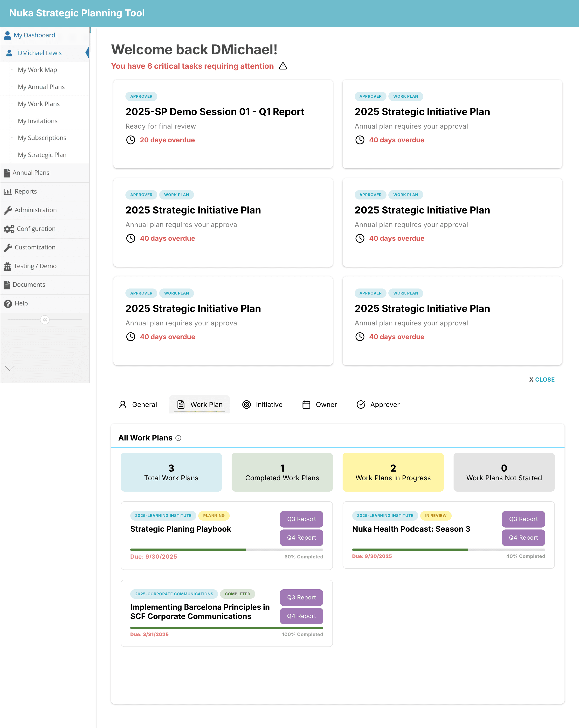
Task: Switch to the Initiative tab
Action: [262, 405]
